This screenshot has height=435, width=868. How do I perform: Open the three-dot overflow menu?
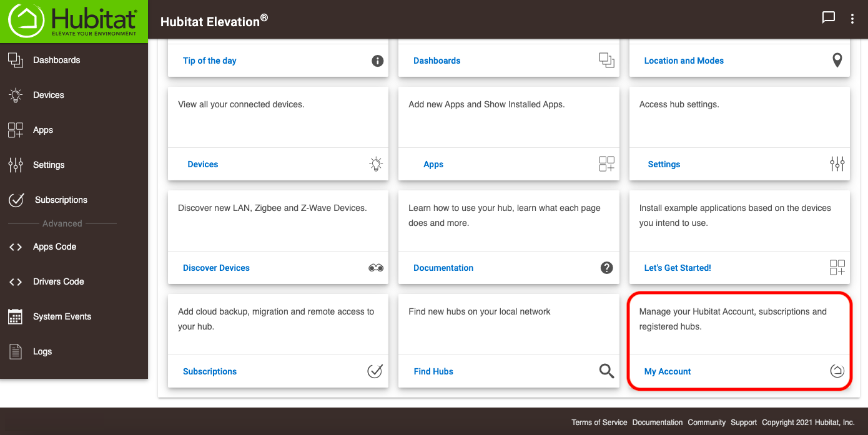(852, 19)
